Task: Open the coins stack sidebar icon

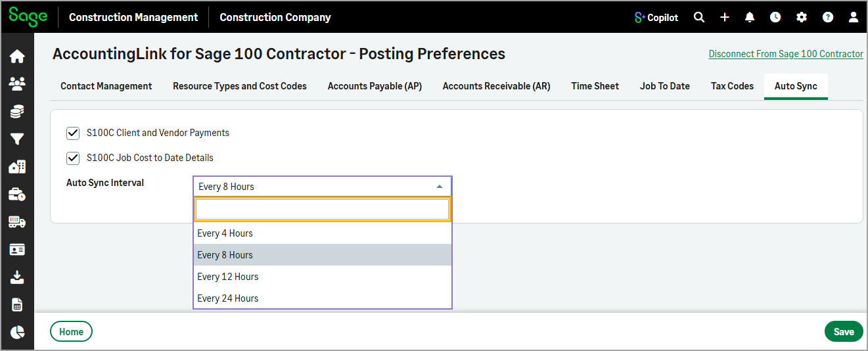Action: tap(17, 112)
